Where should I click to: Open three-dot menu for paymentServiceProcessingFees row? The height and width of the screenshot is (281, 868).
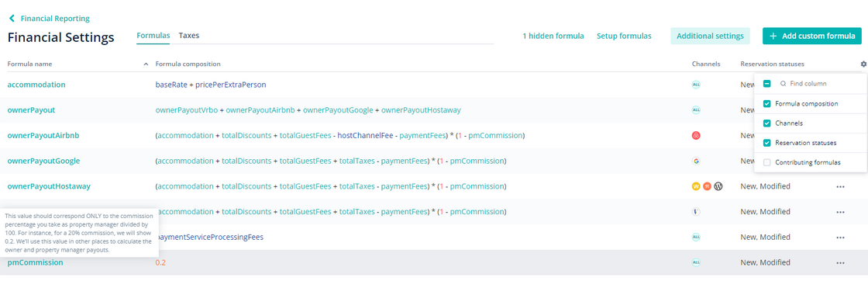click(x=840, y=238)
